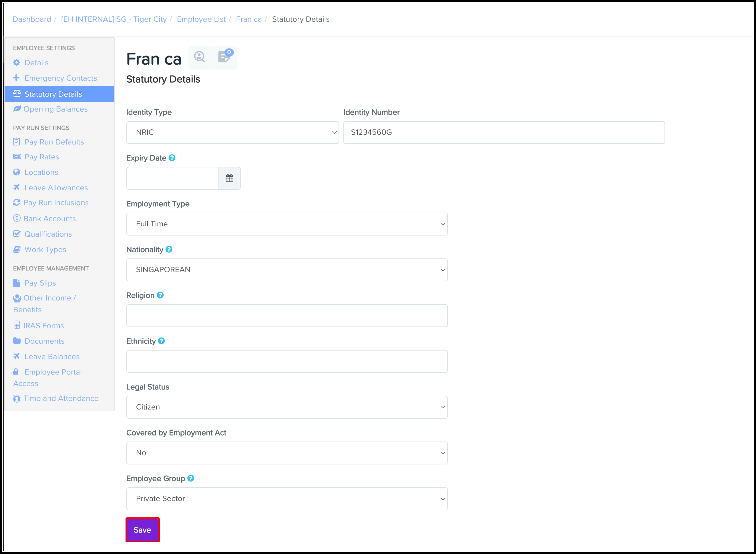
Task: Open Leave Allowances settings
Action: [x=56, y=188]
